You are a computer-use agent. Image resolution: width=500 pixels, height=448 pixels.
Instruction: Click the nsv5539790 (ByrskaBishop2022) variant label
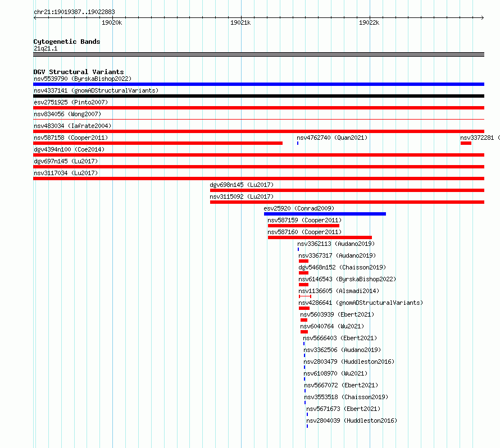pyautogui.click(x=83, y=79)
